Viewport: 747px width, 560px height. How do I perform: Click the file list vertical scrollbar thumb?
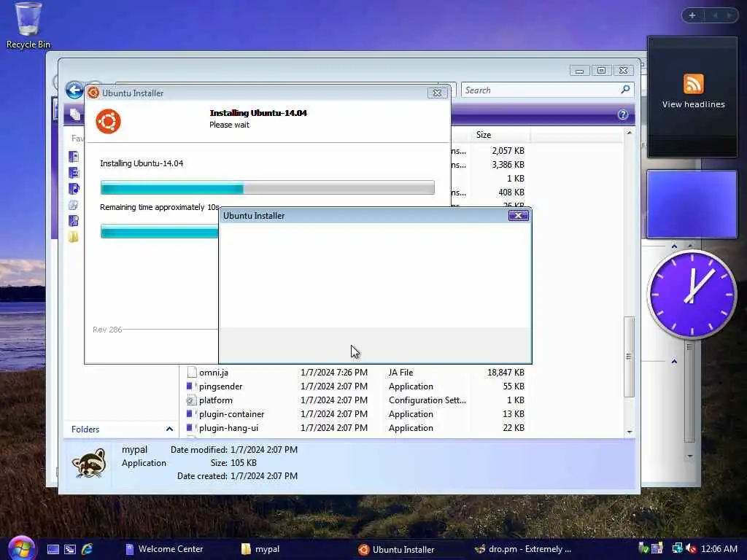(x=630, y=356)
